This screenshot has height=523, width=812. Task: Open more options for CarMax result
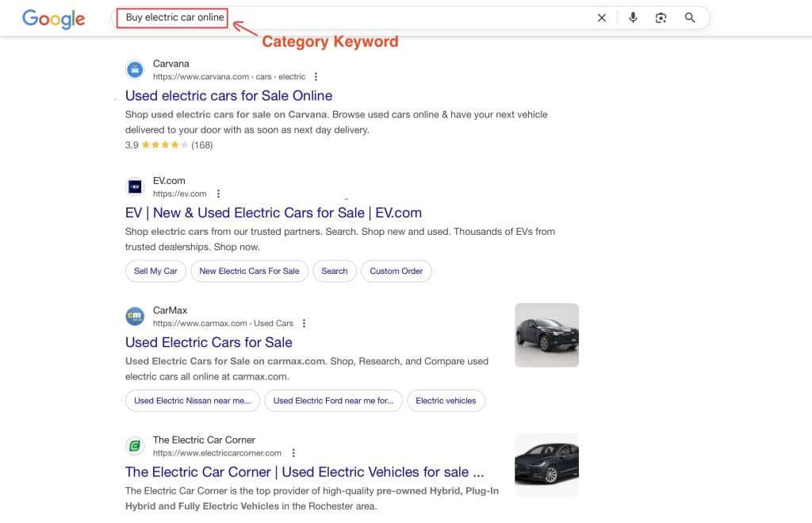(304, 324)
